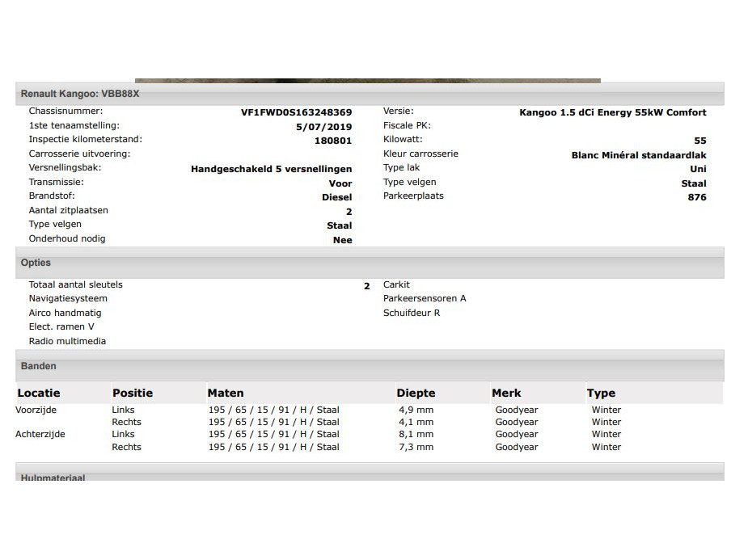Click the 8,1 mm tyre depth value
Viewport: 748px width, 560px height.
click(x=415, y=435)
